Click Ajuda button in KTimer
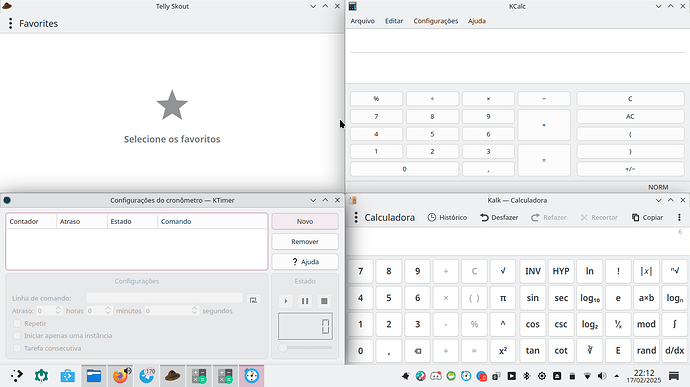The image size is (690, 387). point(305,262)
